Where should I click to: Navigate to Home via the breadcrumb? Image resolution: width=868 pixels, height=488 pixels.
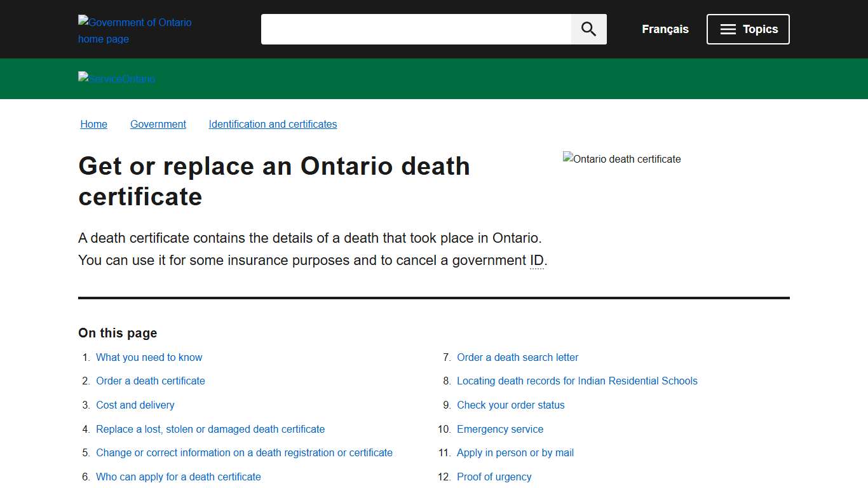pos(93,124)
